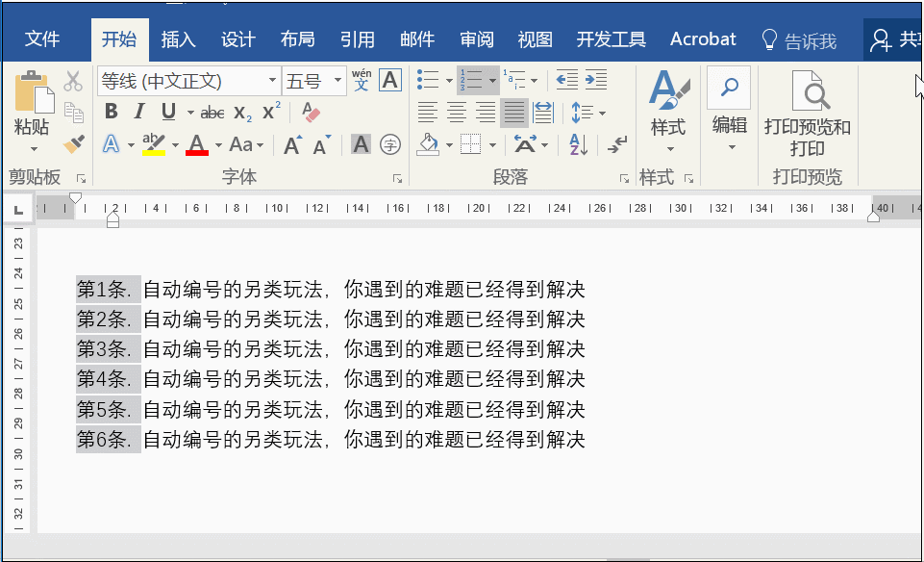Image resolution: width=924 pixels, height=562 pixels.
Task: Toggle the underline formatting
Action: point(168,112)
